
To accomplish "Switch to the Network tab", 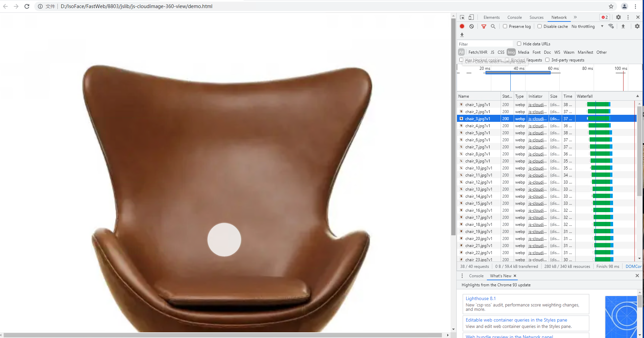I will [x=559, y=17].
